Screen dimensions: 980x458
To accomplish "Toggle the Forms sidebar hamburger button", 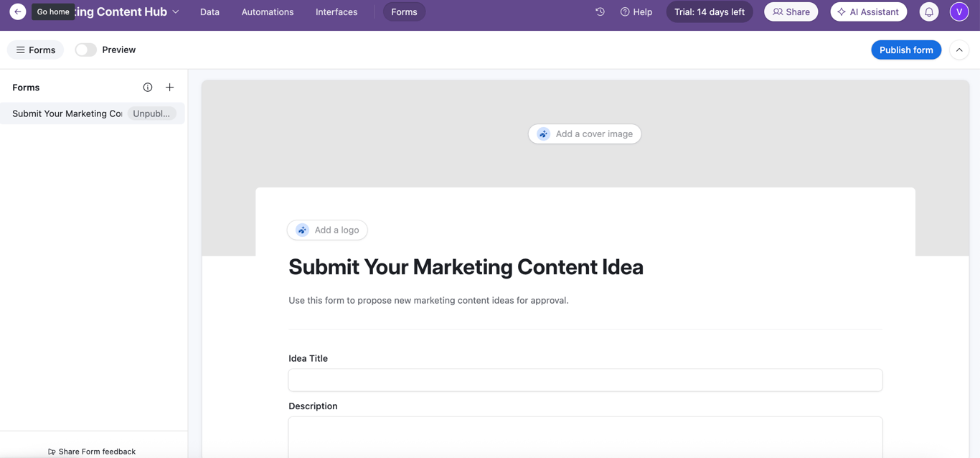I will (35, 50).
